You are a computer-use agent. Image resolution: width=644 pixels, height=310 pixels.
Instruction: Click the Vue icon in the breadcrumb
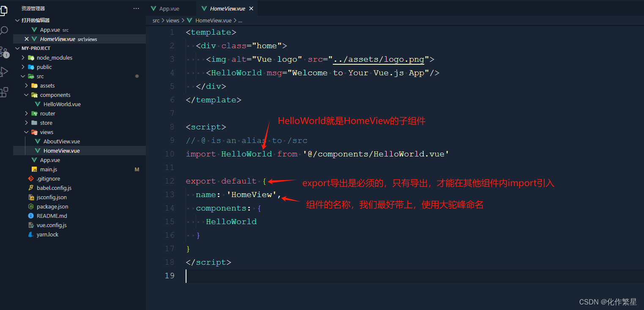(189, 20)
